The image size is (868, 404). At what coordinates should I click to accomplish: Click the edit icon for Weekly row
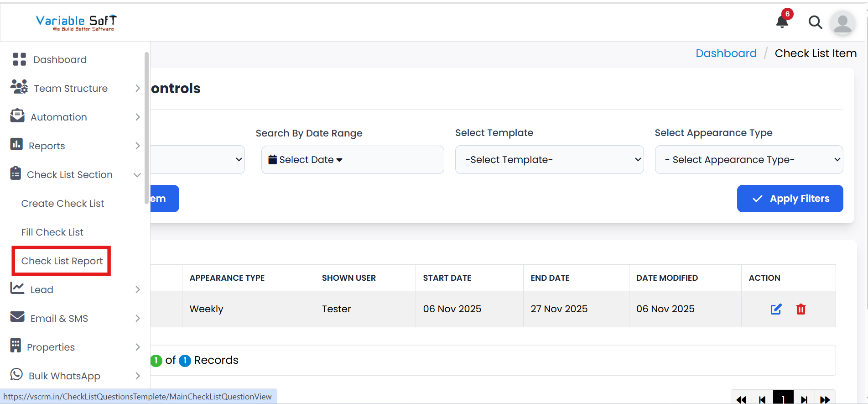(776, 309)
